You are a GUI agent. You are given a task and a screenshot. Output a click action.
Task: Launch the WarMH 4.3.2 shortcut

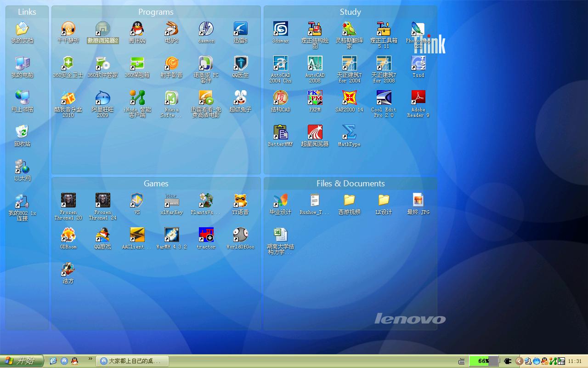click(x=171, y=238)
